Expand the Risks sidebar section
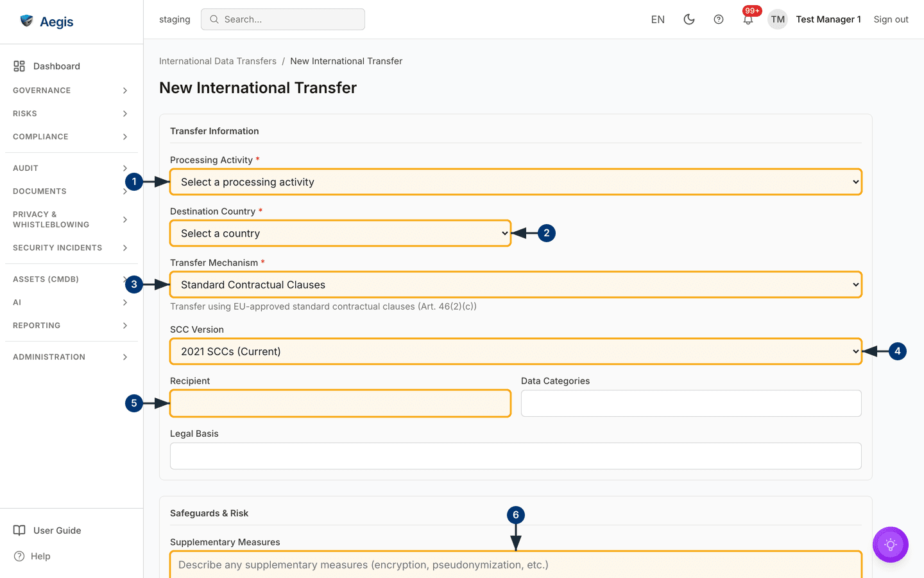Image resolution: width=924 pixels, height=578 pixels. pos(71,114)
